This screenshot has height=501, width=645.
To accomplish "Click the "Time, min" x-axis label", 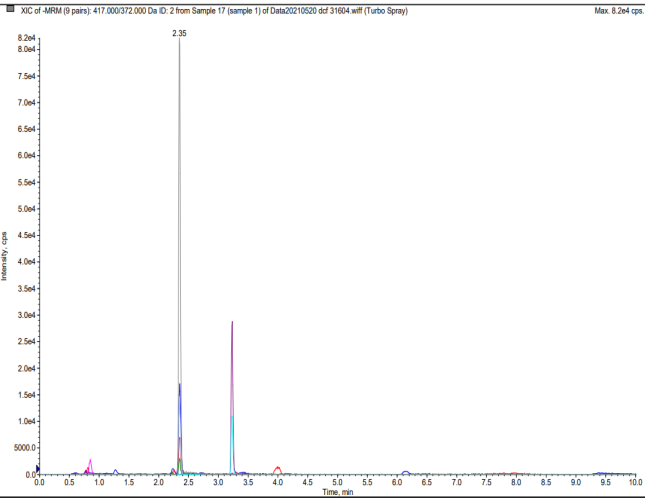I will 337,493.
